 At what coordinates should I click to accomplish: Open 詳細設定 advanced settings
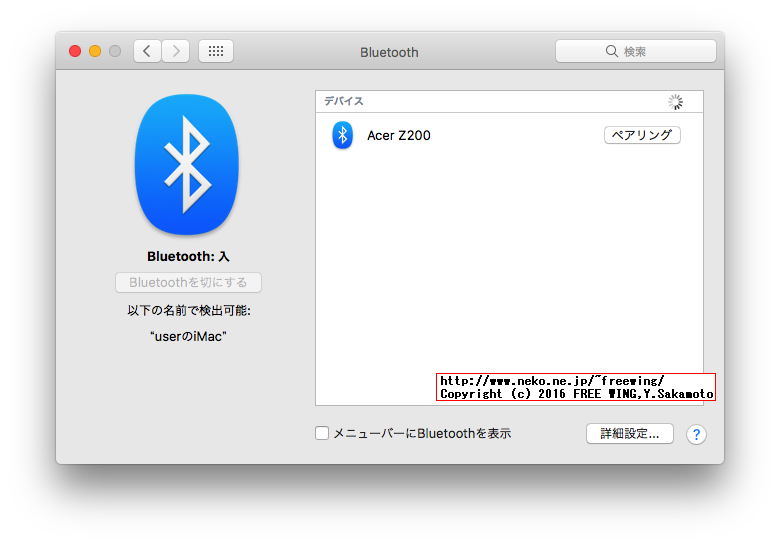tap(629, 434)
